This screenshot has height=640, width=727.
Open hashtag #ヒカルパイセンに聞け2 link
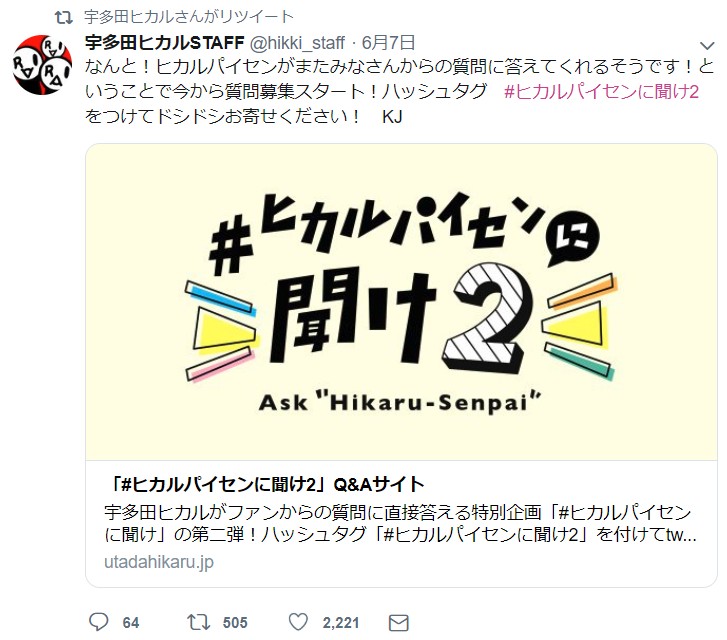[x=601, y=92]
